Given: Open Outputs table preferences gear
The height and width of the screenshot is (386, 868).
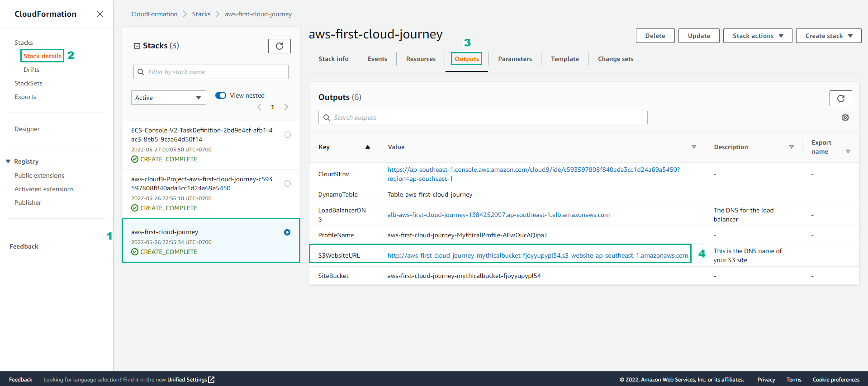Looking at the screenshot, I should (x=845, y=118).
